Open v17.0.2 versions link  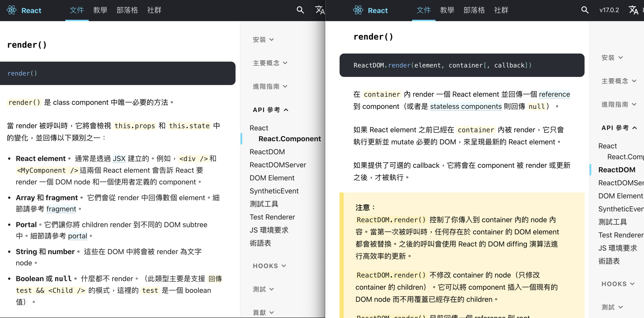tap(609, 10)
